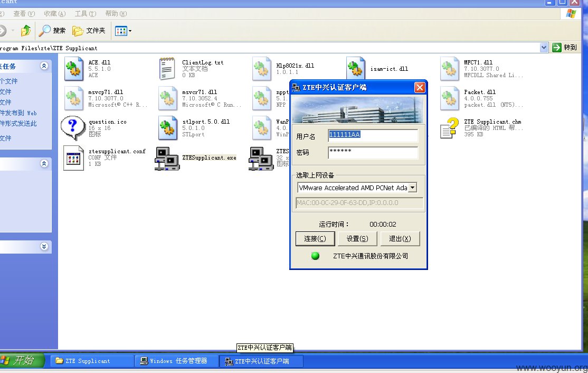This screenshot has height=373, width=588.
Task: Select the msvcp71.dll file icon
Action: pyautogui.click(x=73, y=98)
